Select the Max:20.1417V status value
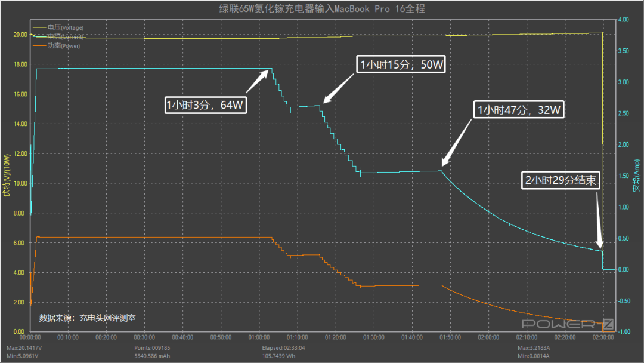644x363 pixels. coord(24,348)
